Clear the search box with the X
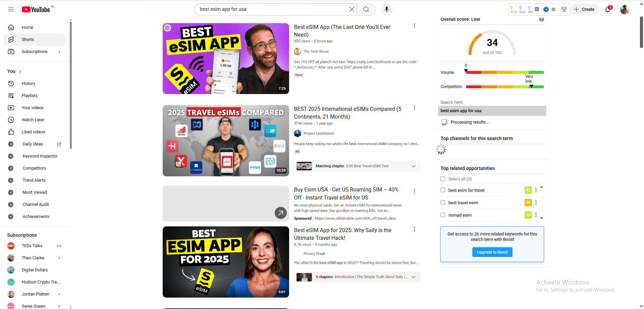The height and width of the screenshot is (309, 644). click(352, 9)
